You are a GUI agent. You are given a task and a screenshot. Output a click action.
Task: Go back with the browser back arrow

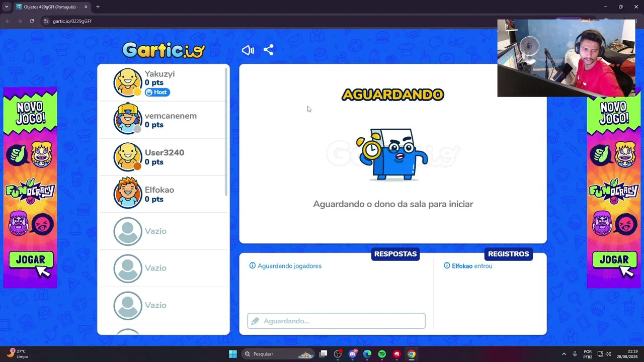click(8, 21)
